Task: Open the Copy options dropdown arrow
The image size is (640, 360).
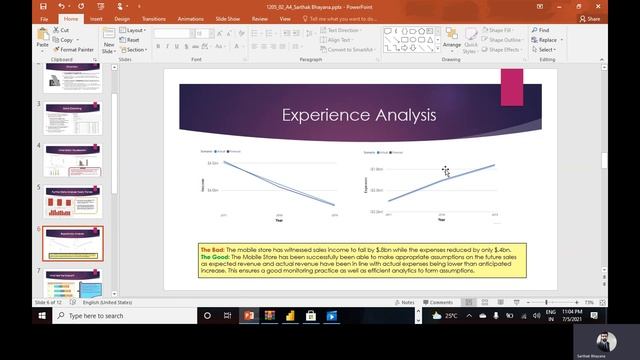Action: (x=78, y=40)
